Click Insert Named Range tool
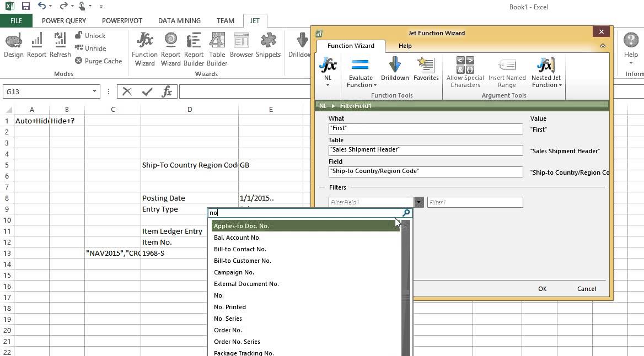 point(507,72)
